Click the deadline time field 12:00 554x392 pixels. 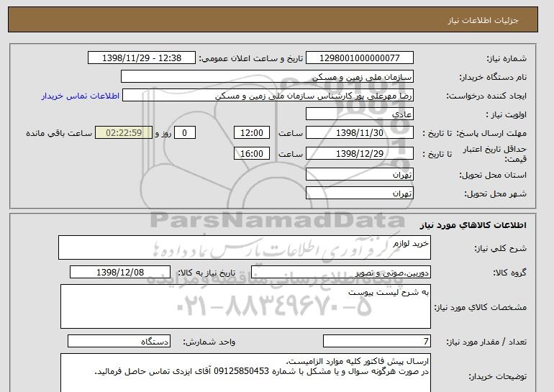click(x=252, y=133)
